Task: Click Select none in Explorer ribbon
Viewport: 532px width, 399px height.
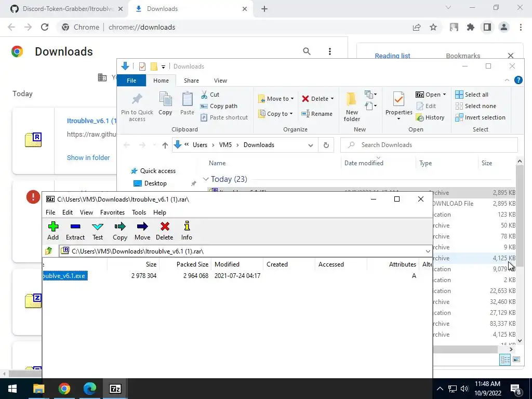Action: click(475, 106)
